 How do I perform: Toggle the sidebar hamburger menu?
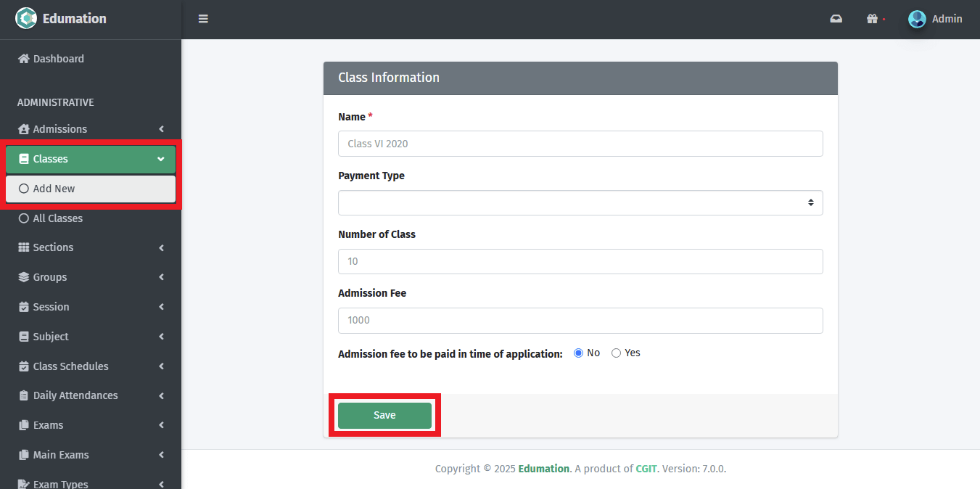[x=203, y=19]
